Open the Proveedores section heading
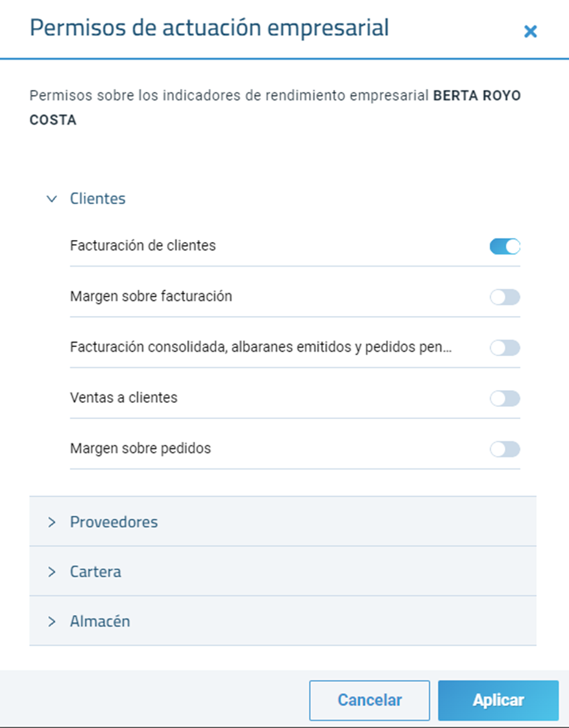Image resolution: width=569 pixels, height=728 pixels. pyautogui.click(x=114, y=522)
